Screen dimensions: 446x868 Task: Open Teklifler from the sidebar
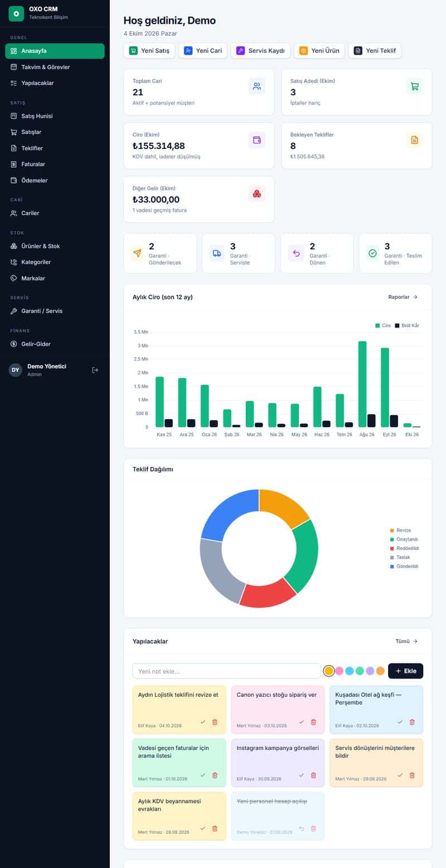(x=55, y=148)
